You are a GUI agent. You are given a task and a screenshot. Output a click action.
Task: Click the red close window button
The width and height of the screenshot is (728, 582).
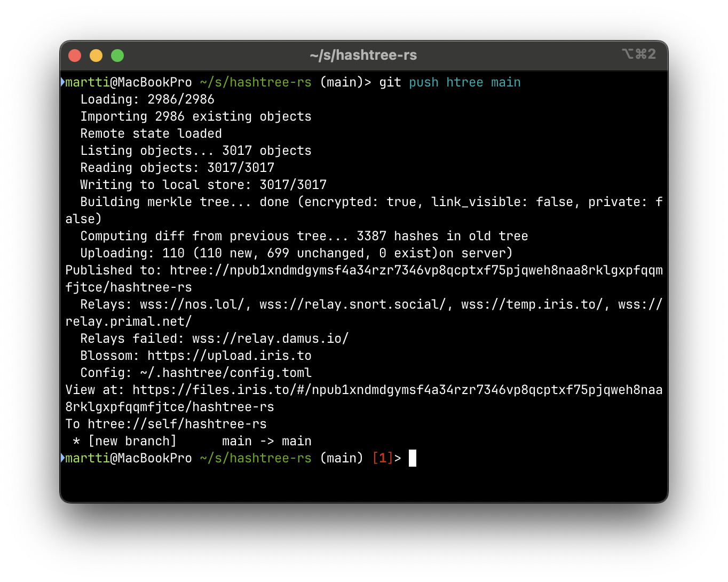click(x=75, y=56)
